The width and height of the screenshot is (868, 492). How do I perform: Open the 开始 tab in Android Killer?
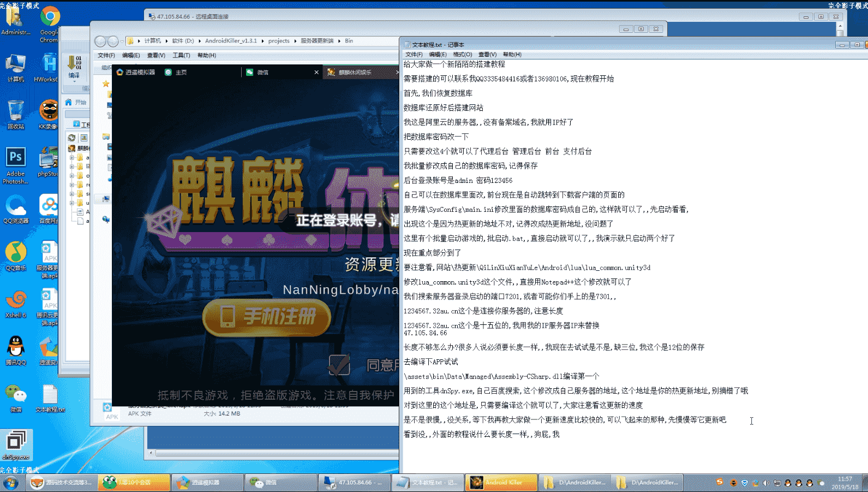(x=76, y=102)
